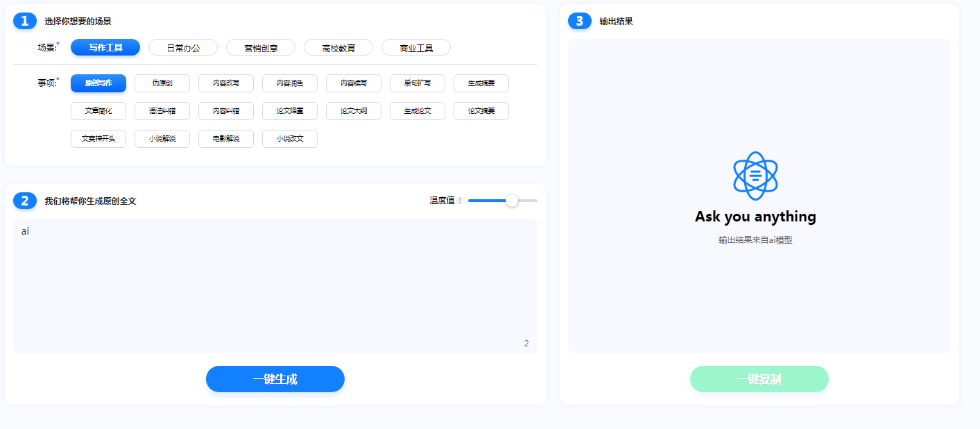
Task: Select the 原创写作 item option
Action: [98, 83]
